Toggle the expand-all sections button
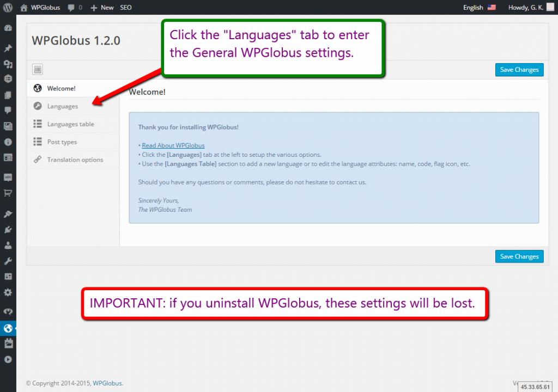Viewport: 558px width, 392px height. click(x=38, y=69)
